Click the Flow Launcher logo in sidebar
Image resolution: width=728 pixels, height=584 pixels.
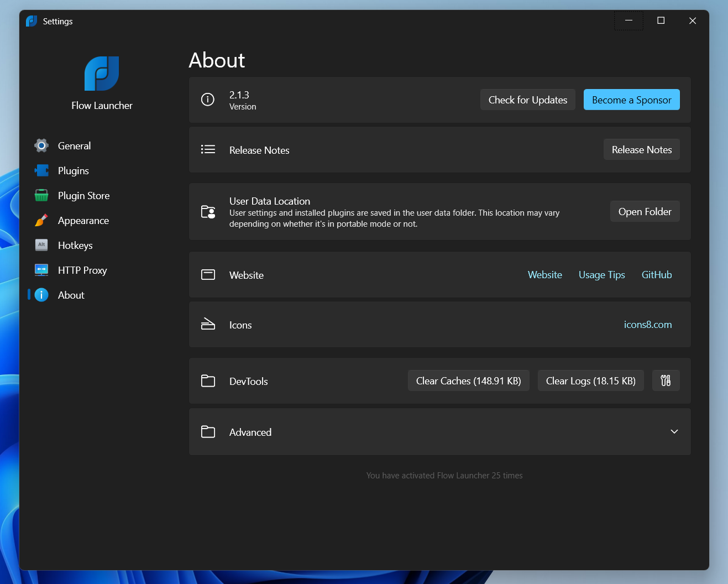(102, 74)
